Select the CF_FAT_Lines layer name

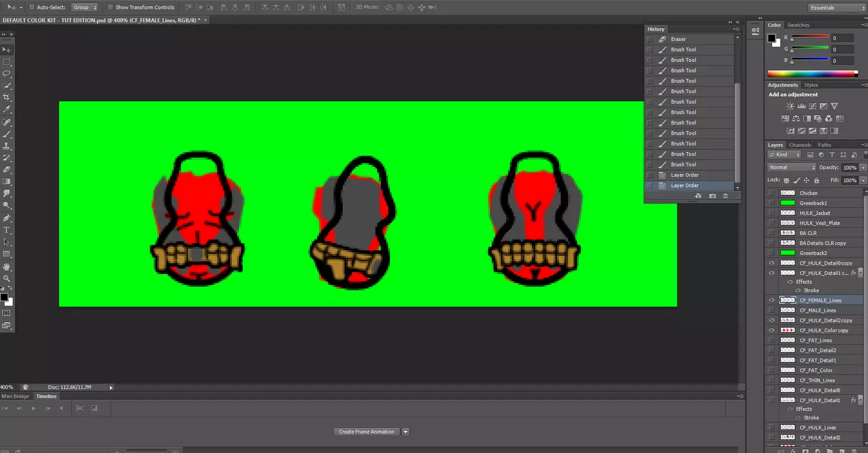[x=816, y=340]
